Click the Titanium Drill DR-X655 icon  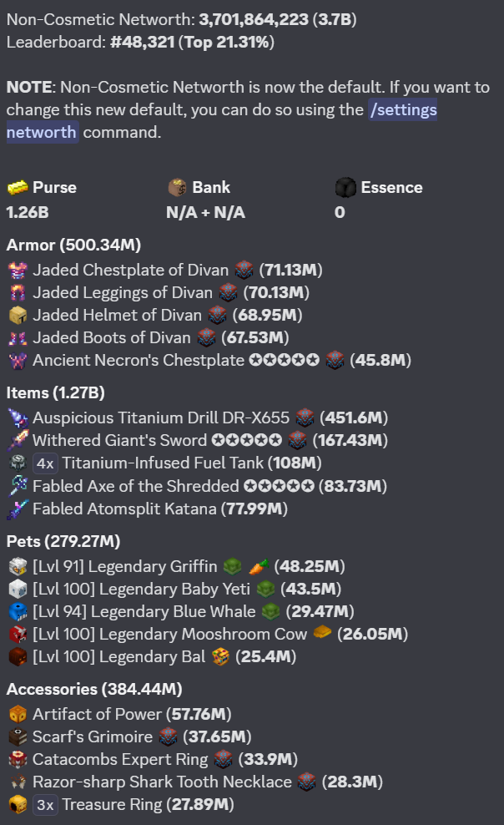(x=18, y=418)
